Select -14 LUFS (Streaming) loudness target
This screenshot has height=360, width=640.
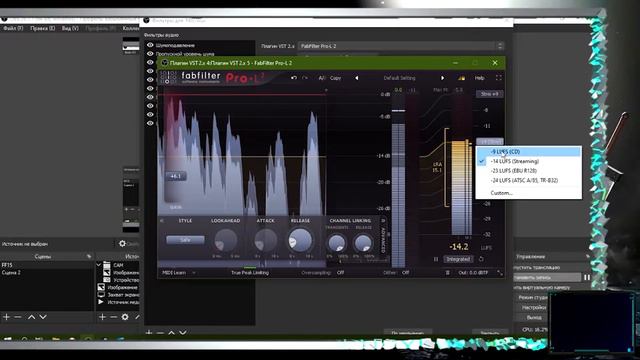click(529, 161)
